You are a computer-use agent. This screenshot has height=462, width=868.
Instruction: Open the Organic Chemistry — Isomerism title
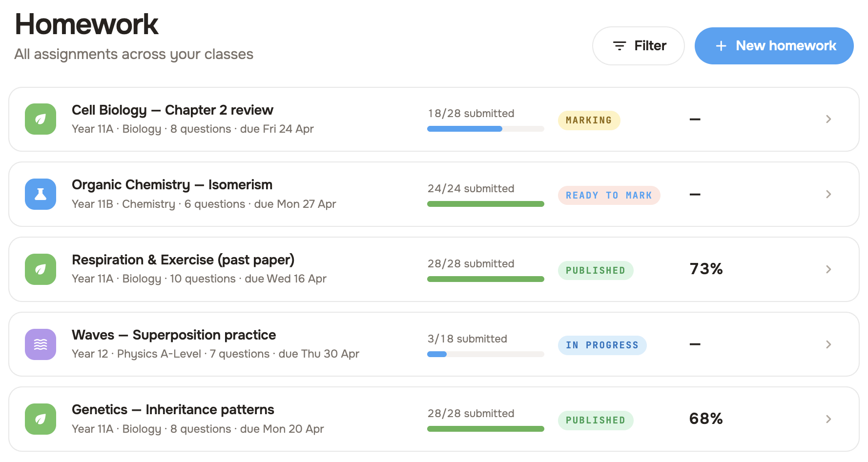[x=172, y=185]
